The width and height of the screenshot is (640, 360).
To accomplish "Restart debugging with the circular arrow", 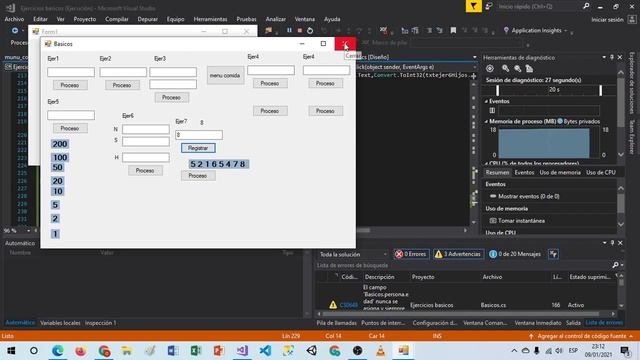I will [x=310, y=30].
